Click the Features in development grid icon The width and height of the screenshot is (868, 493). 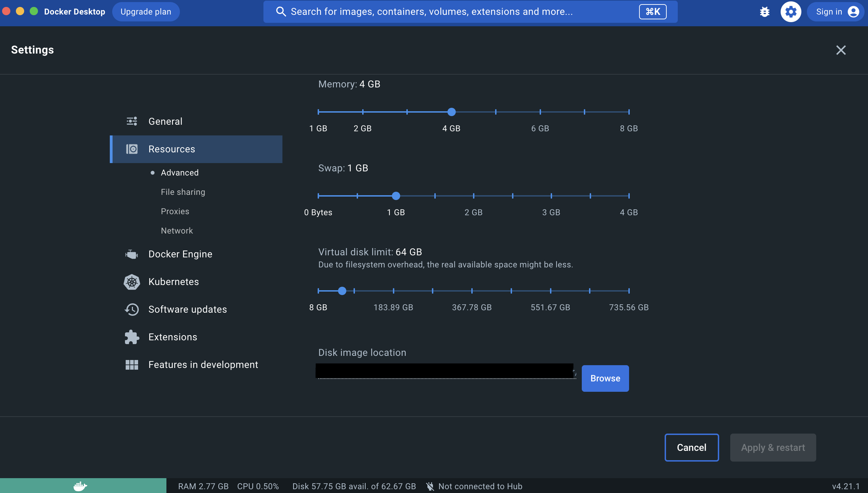(x=132, y=365)
